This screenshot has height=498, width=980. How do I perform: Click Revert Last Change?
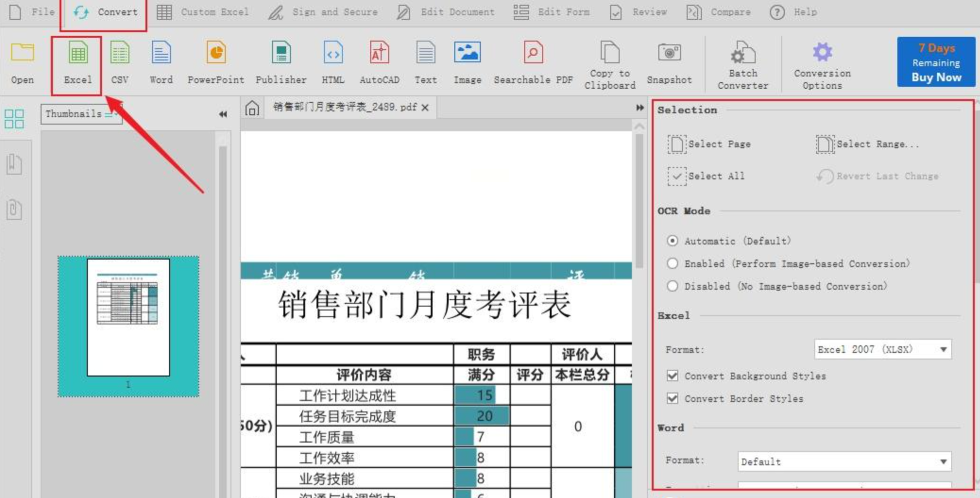(878, 176)
